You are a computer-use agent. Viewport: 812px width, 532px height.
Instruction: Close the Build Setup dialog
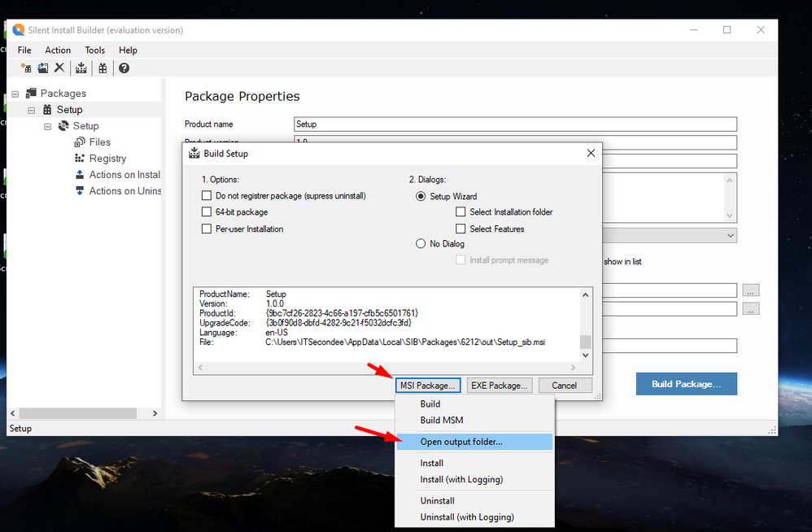[591, 153]
